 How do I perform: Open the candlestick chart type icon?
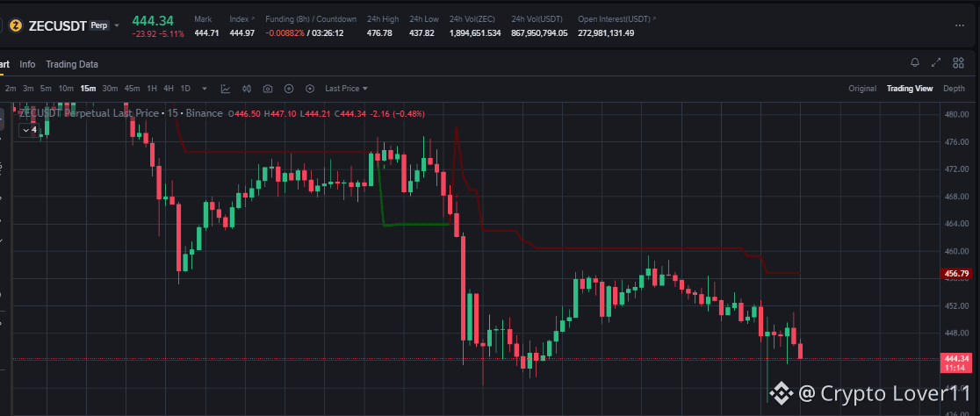click(246, 89)
